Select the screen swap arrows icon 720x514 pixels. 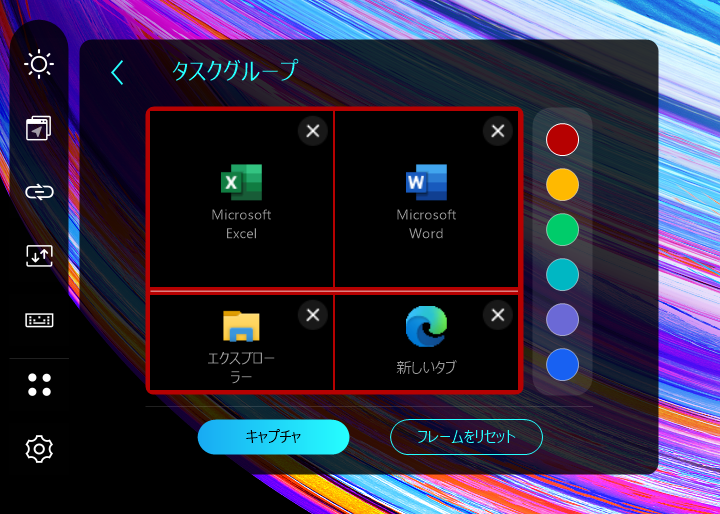click(39, 256)
